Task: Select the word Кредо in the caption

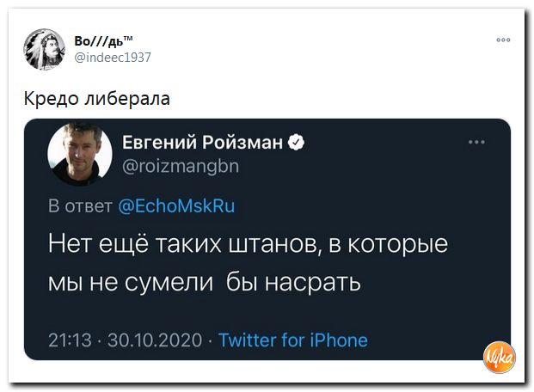Action: point(51,99)
